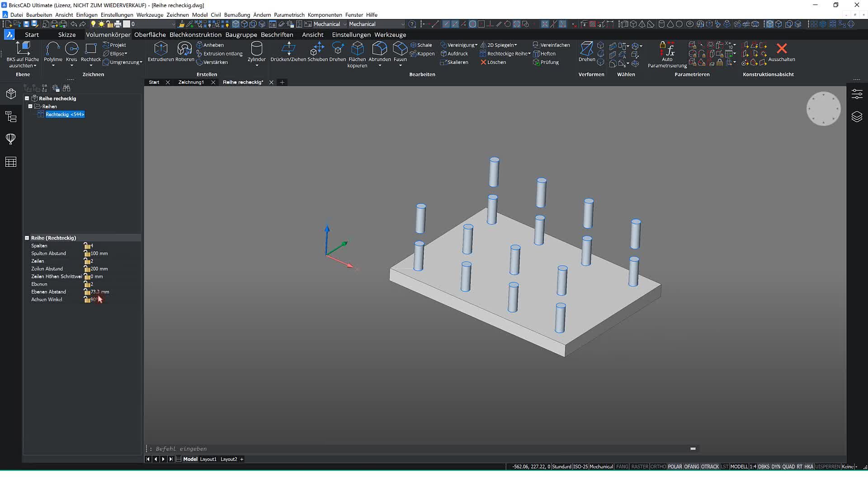Switch to the Blechkonstruktion ribbon tab
The width and height of the screenshot is (868, 488).
click(x=195, y=34)
